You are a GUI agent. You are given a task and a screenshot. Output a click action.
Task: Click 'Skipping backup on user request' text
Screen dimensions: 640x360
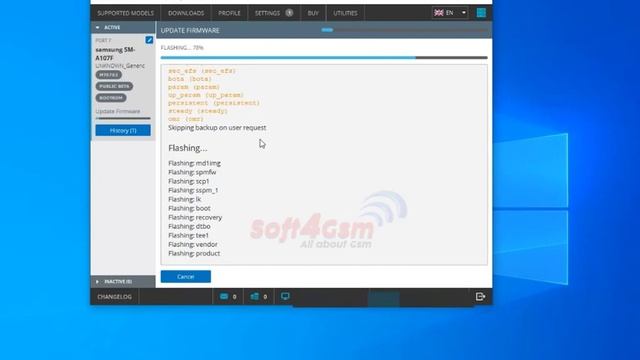click(217, 128)
